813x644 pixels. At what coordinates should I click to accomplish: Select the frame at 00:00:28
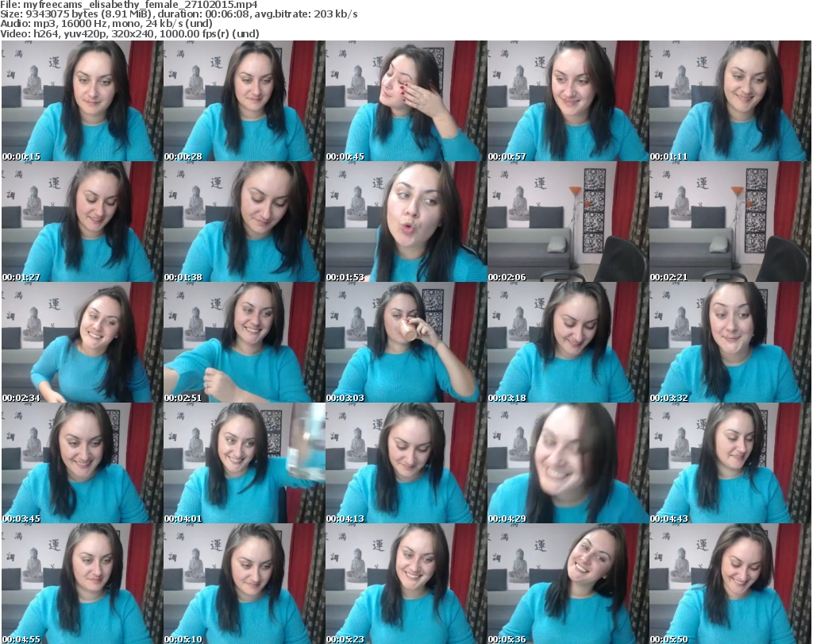244,101
